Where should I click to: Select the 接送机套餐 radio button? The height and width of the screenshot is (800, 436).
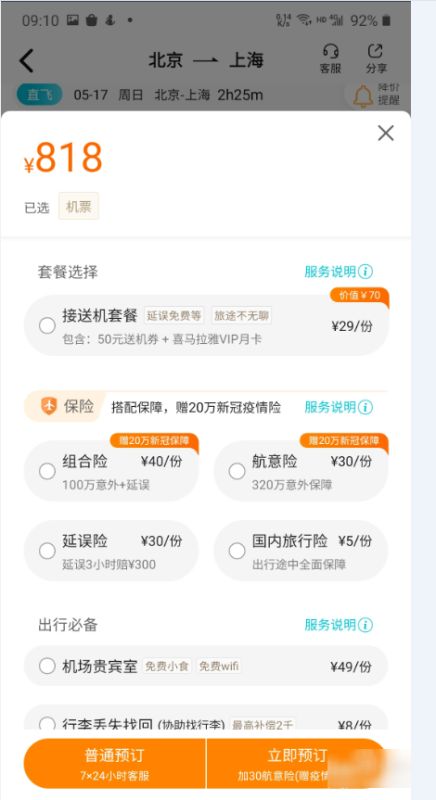pos(47,326)
